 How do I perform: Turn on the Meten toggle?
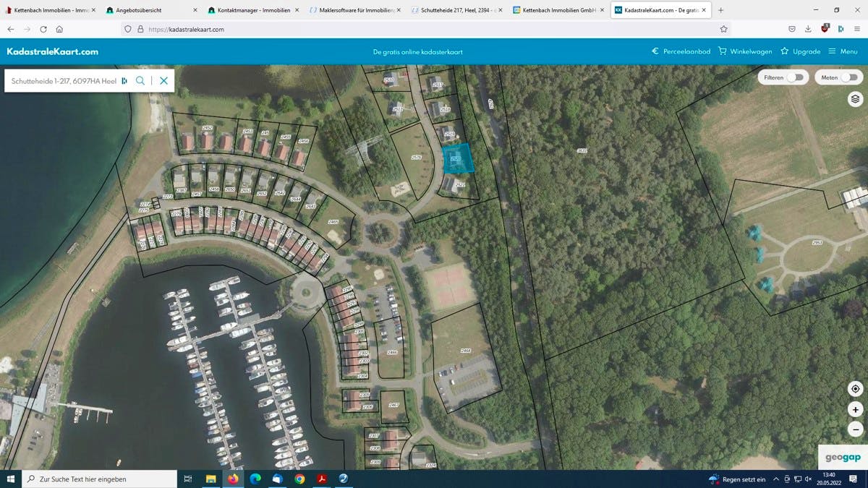pyautogui.click(x=849, y=77)
